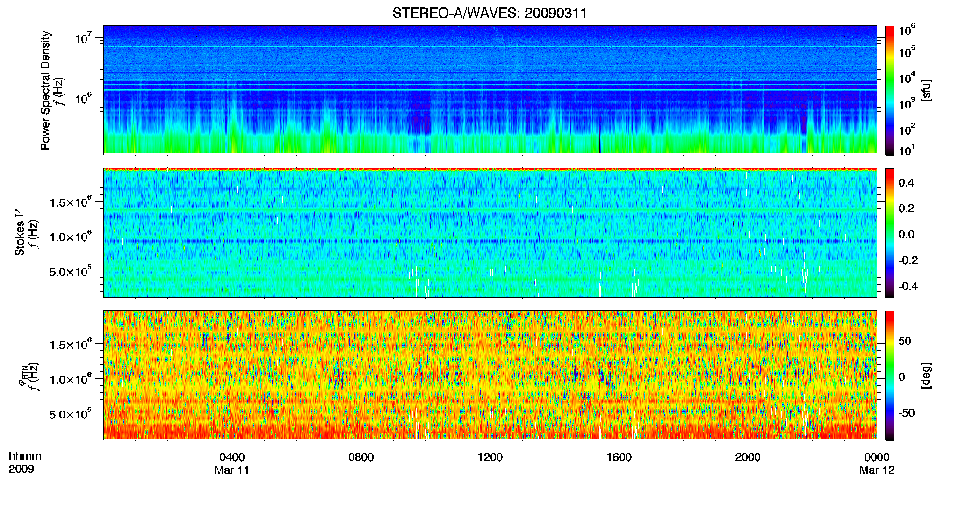Click the 5.0×10^5 tick of the φ RTN panel
Screen dimensions: 980x505
pos(71,414)
